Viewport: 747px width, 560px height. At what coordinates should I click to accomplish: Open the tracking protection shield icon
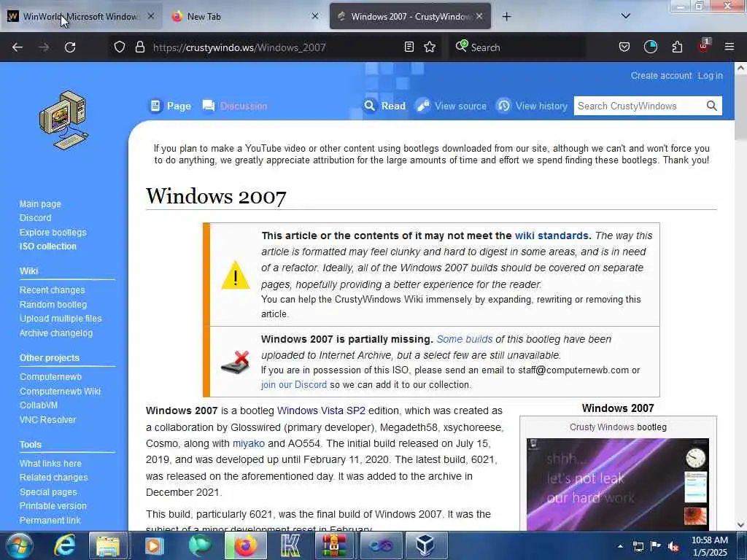pyautogui.click(x=120, y=47)
